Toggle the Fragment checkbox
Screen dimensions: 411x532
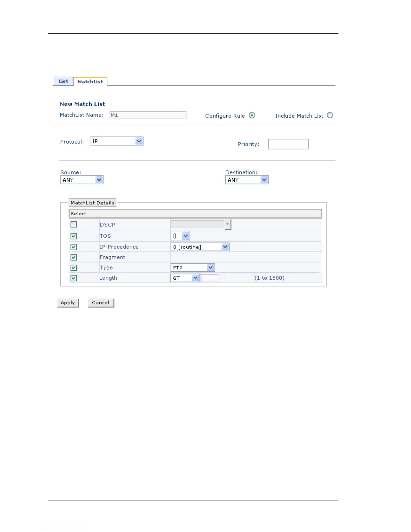tap(74, 257)
